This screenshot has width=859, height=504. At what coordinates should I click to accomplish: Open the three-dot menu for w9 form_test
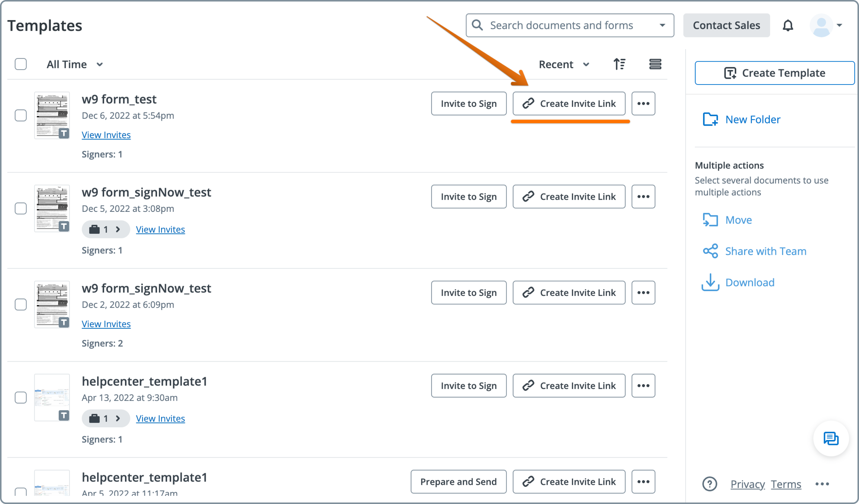(x=643, y=104)
